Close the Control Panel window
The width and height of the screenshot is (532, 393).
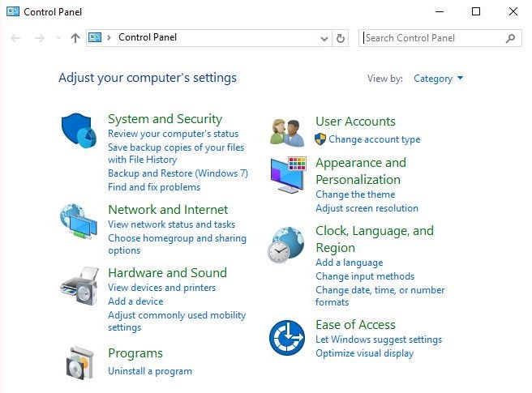pos(513,11)
